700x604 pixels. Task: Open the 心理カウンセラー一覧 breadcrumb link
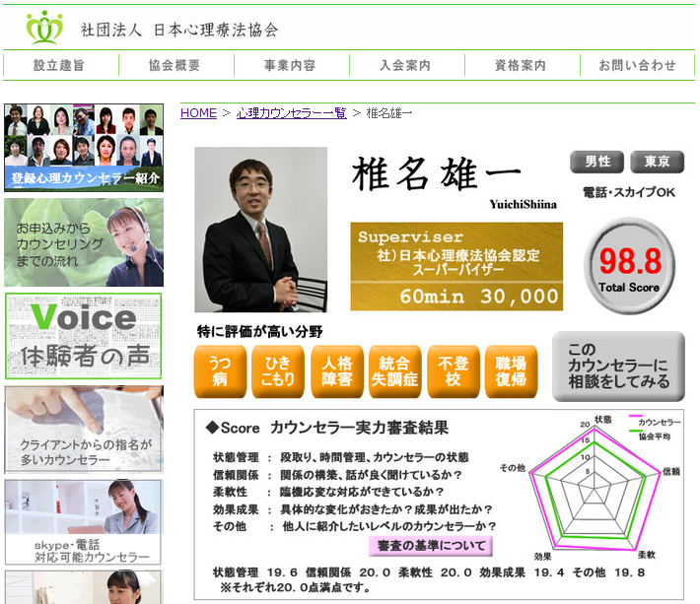coord(292,113)
